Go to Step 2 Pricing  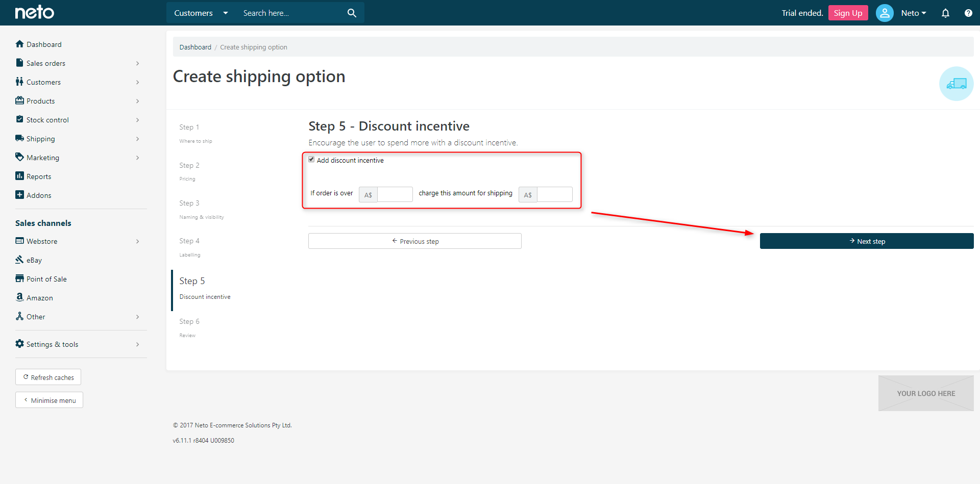point(189,171)
